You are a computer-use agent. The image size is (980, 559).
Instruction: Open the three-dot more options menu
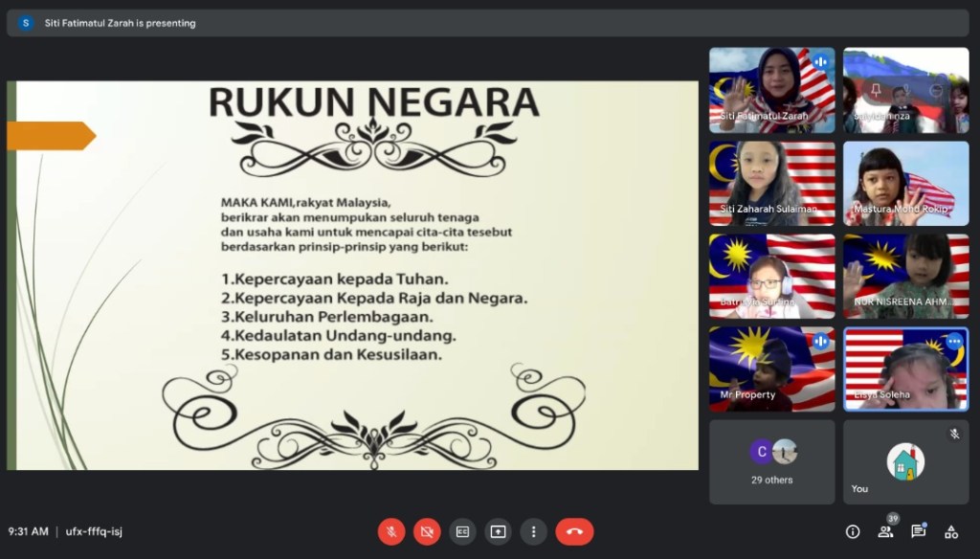click(533, 531)
